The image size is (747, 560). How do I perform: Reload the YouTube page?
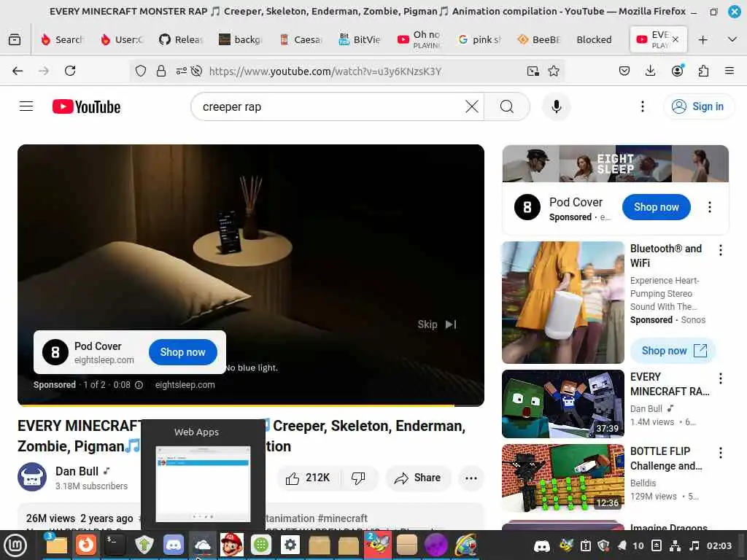70,71
